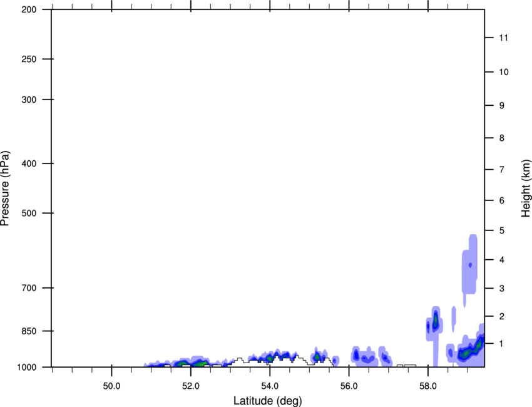Click the 52.0 latitude tick label
The width and height of the screenshot is (532, 407).
[x=191, y=386]
